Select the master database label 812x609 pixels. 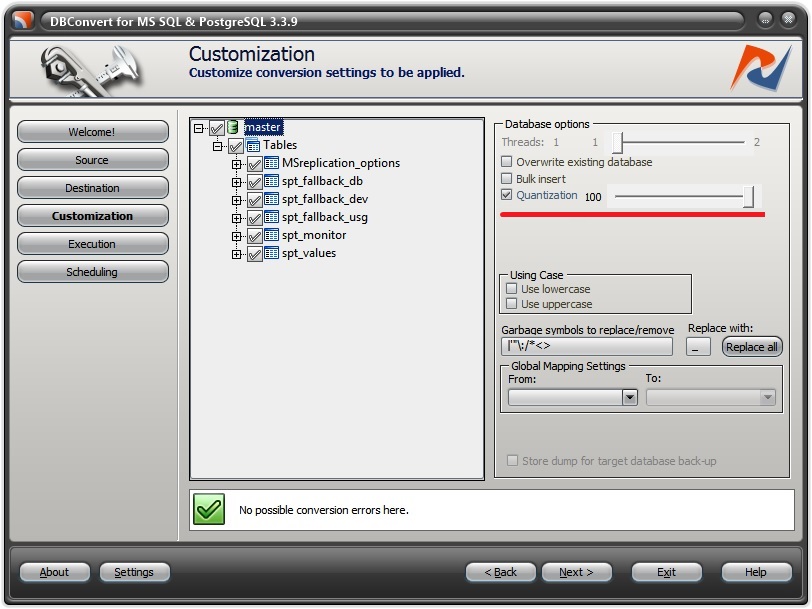pyautogui.click(x=263, y=127)
